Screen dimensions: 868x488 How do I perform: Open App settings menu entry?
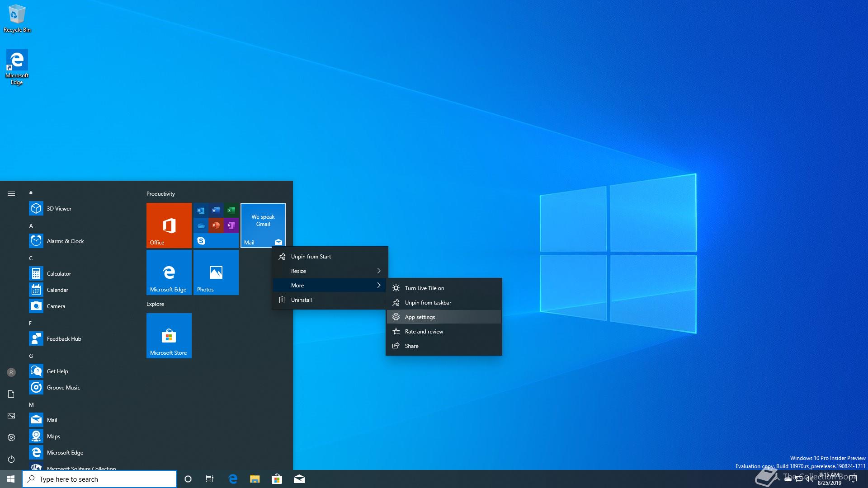tap(443, 317)
